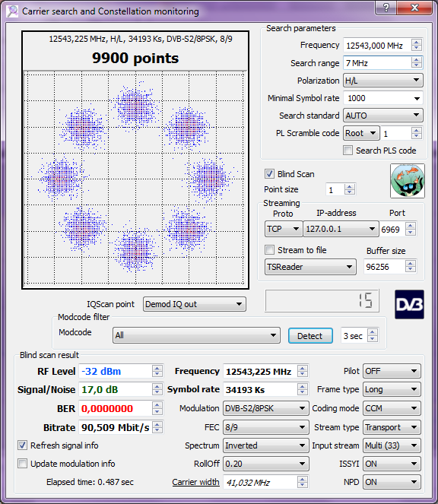This screenshot has width=438, height=504.
Task: Adjust the Carrier width 41,032 MHz spinner
Action: pyautogui.click(x=303, y=482)
